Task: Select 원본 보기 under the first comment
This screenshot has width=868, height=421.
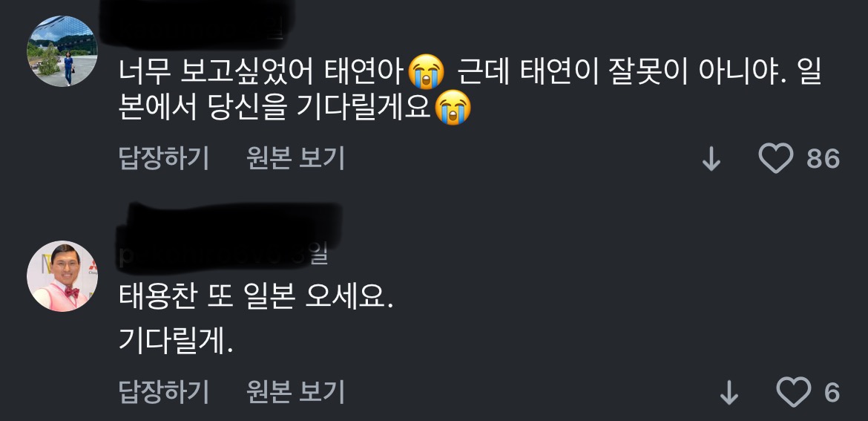Action: point(295,158)
